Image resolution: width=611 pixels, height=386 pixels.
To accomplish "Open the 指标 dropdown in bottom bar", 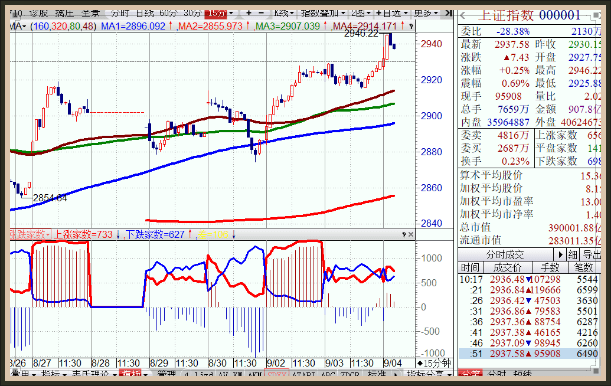I will coord(53,374).
